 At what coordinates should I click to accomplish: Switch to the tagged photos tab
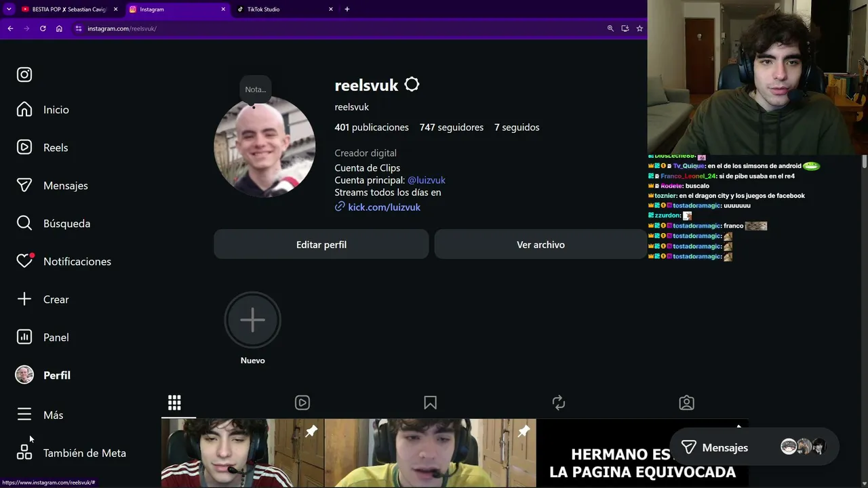(x=686, y=403)
